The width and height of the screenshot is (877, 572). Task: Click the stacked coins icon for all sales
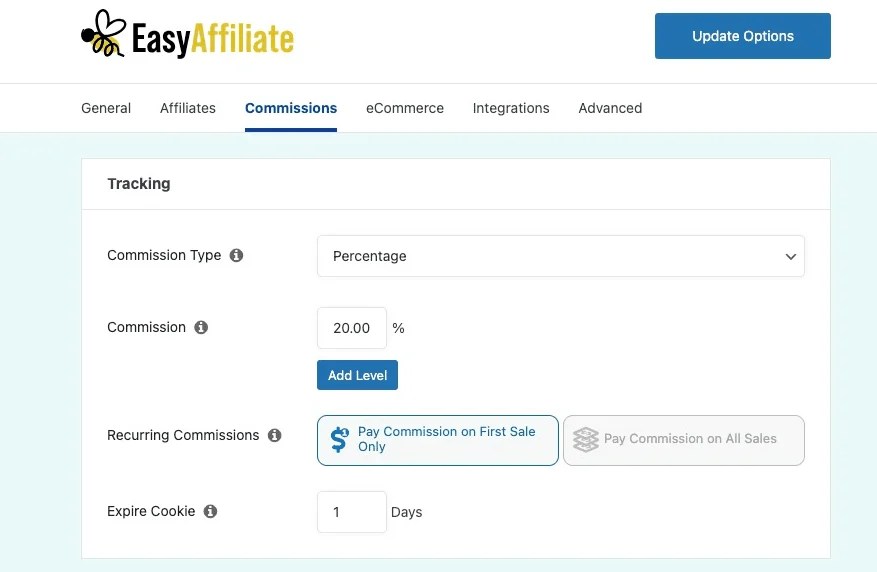pos(586,440)
